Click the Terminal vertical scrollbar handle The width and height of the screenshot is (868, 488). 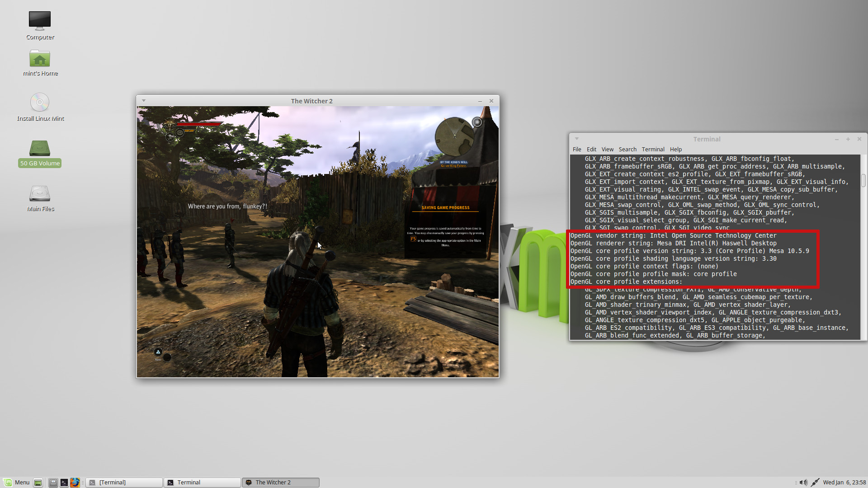click(863, 180)
